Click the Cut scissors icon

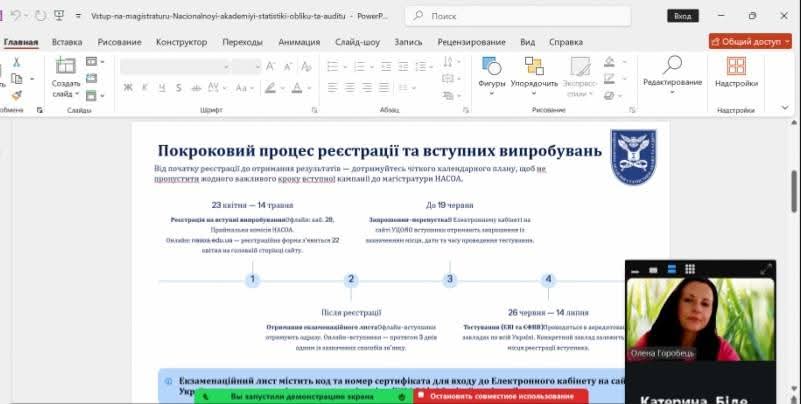pos(16,62)
